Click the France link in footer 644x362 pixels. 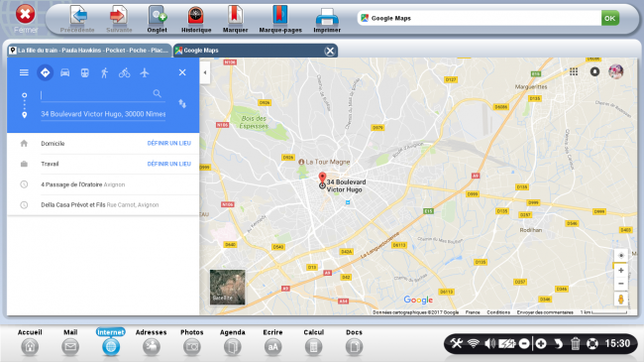click(473, 312)
